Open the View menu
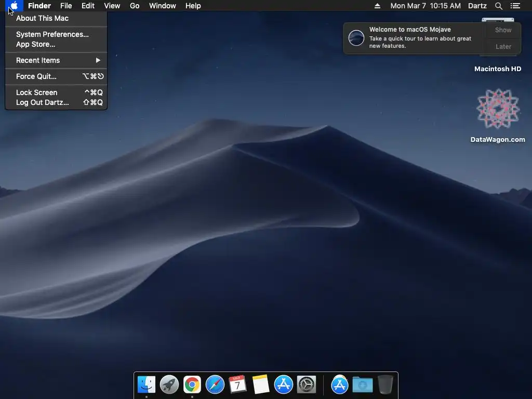Screen dimensions: 532x399 click(112, 6)
